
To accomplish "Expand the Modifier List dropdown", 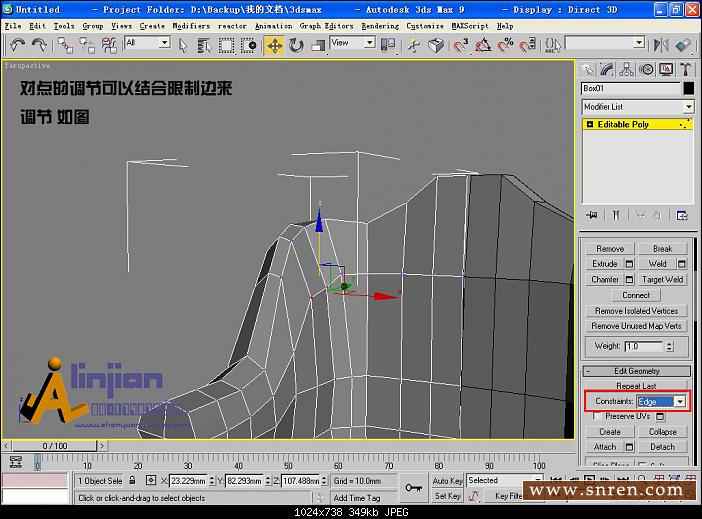I will coord(688,107).
